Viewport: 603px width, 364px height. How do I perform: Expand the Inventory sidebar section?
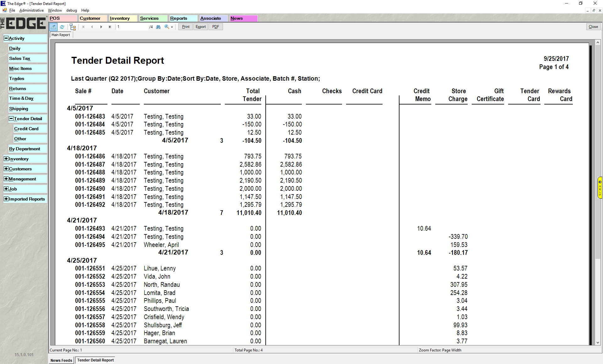point(6,159)
